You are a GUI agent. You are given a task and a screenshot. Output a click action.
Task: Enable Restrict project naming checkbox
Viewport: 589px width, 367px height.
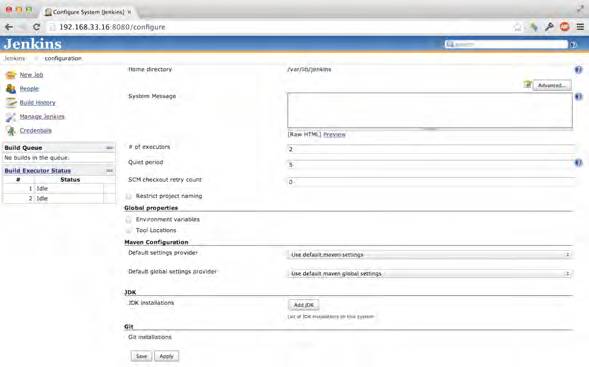coord(128,196)
